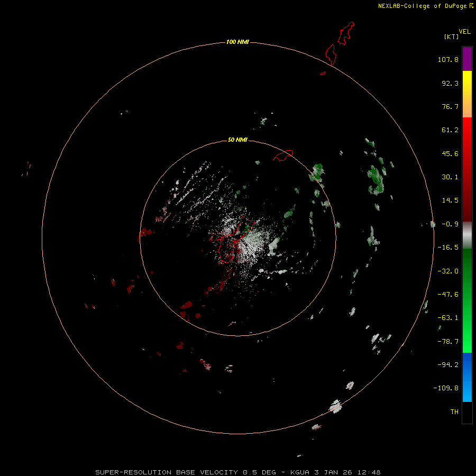Click the 107.8 legend value
Image resolution: width=476 pixels, height=476 pixels.
tap(448, 59)
